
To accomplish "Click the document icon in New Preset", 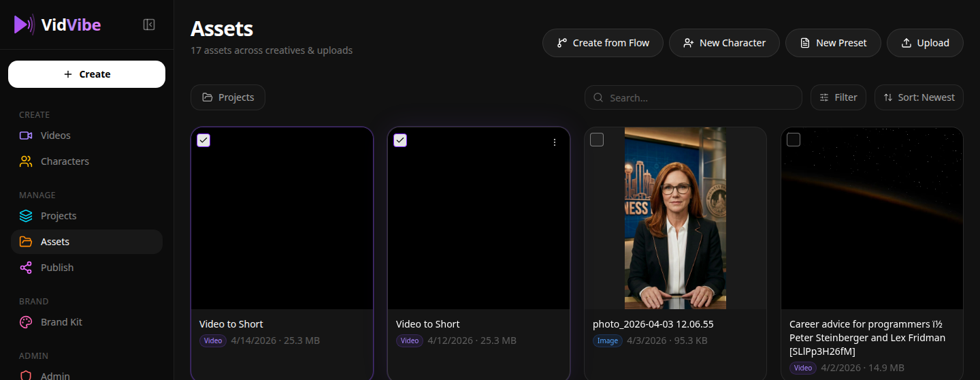I will point(805,43).
